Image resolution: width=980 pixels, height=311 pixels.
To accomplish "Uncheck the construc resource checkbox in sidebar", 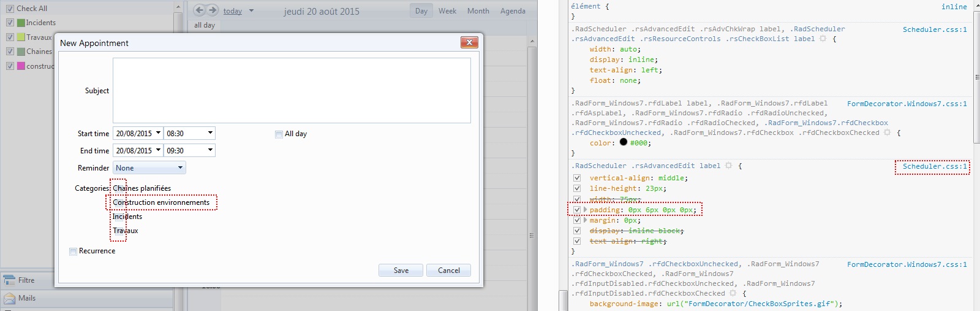I will 10,66.
